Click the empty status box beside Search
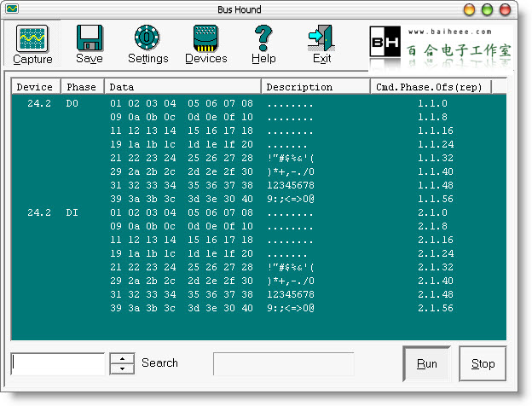 coord(284,363)
